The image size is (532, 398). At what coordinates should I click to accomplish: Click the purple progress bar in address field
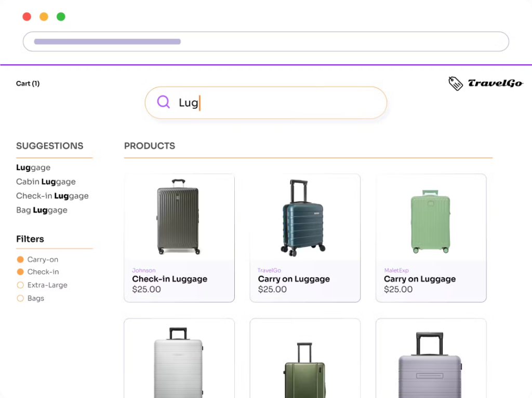[107, 42]
